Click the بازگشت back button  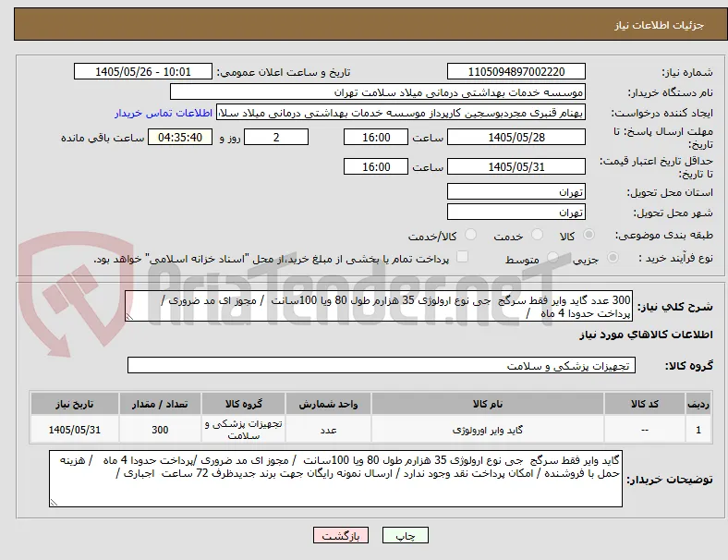341,535
